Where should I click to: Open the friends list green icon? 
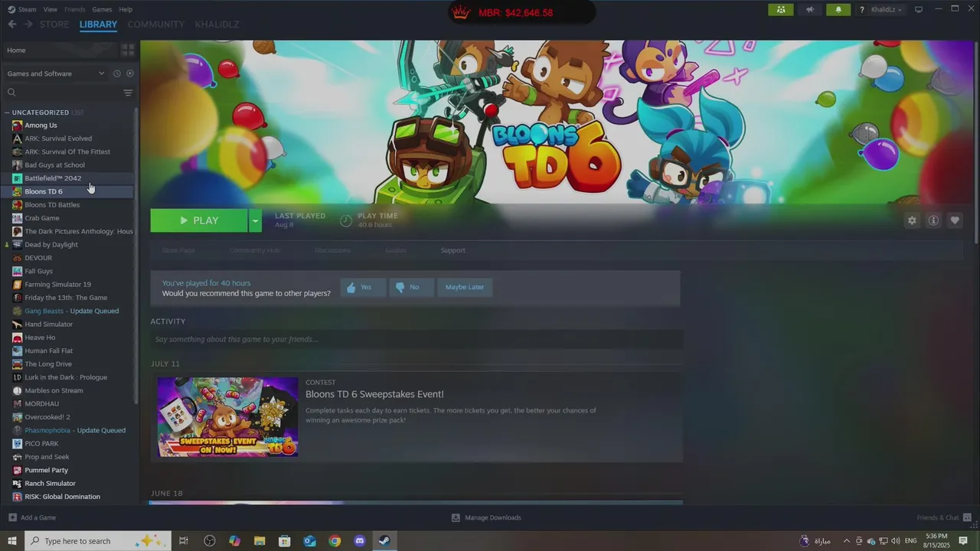pos(780,9)
